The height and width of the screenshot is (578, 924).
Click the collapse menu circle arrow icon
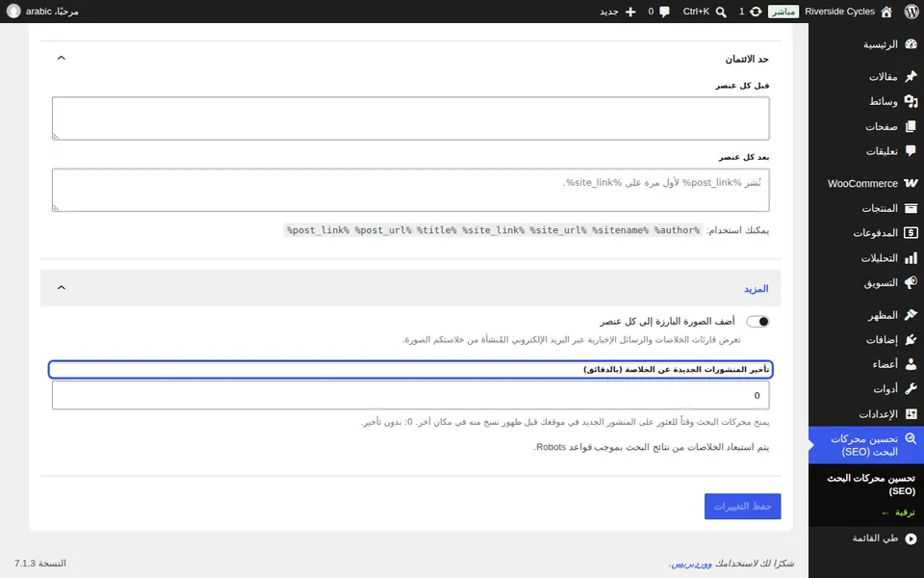tap(911, 539)
